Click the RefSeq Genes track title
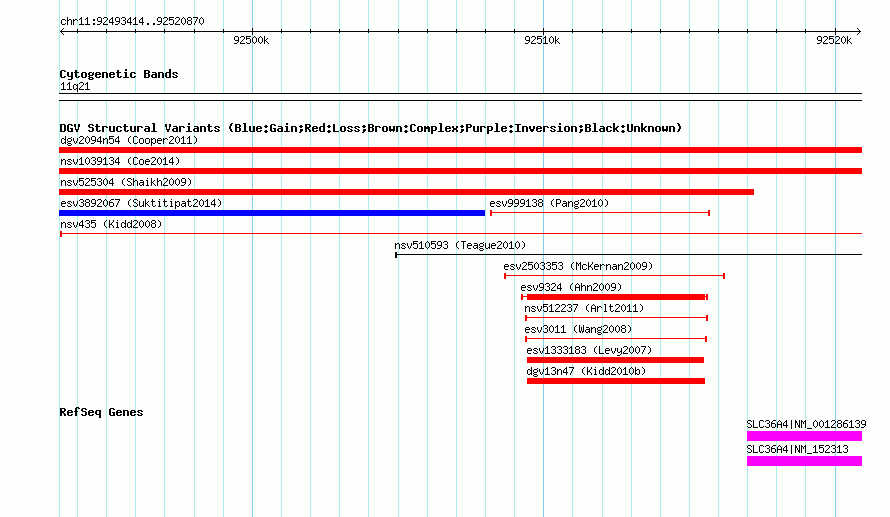 coord(101,412)
